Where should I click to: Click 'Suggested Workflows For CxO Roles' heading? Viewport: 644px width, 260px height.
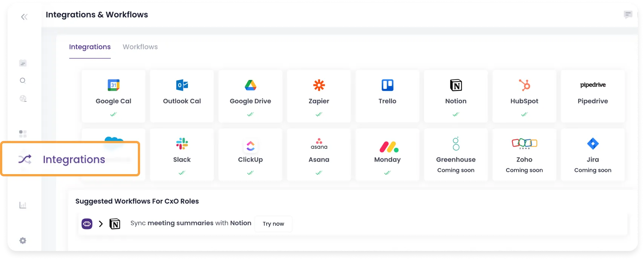(137, 201)
